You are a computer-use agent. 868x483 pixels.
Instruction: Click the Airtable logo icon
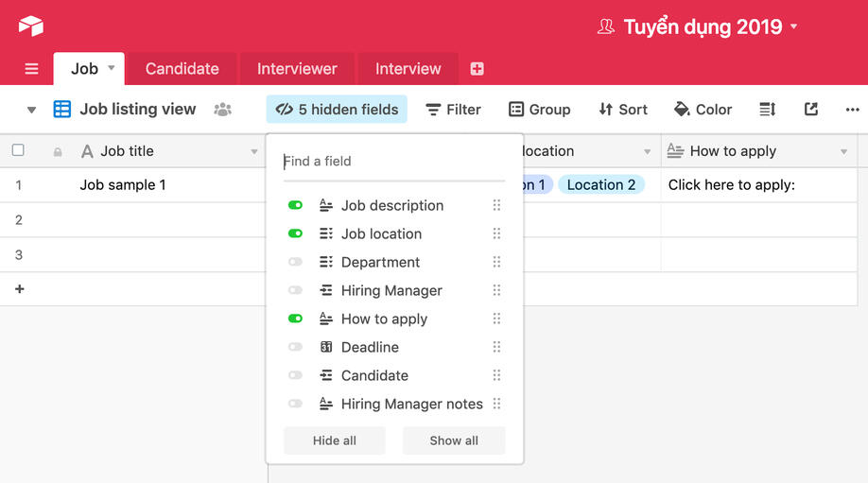coord(31,26)
